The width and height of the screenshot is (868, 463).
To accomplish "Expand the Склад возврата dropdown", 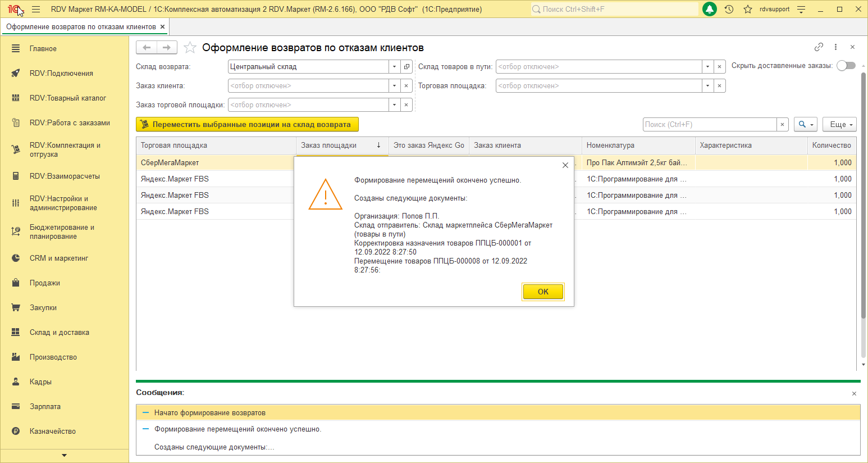I will click(394, 67).
